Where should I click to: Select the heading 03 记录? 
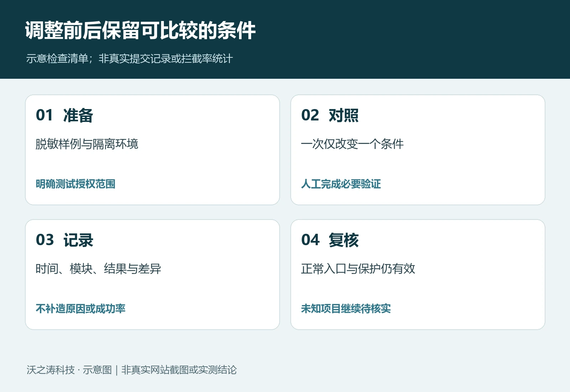point(64,240)
